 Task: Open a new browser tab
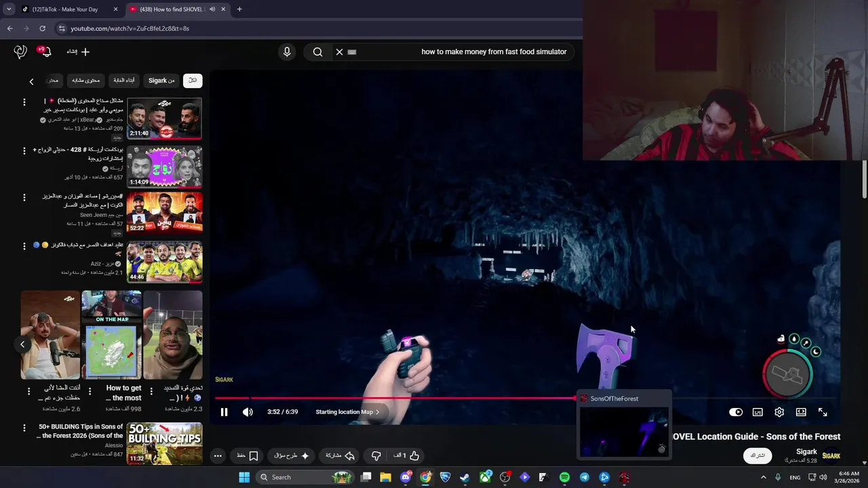239,9
